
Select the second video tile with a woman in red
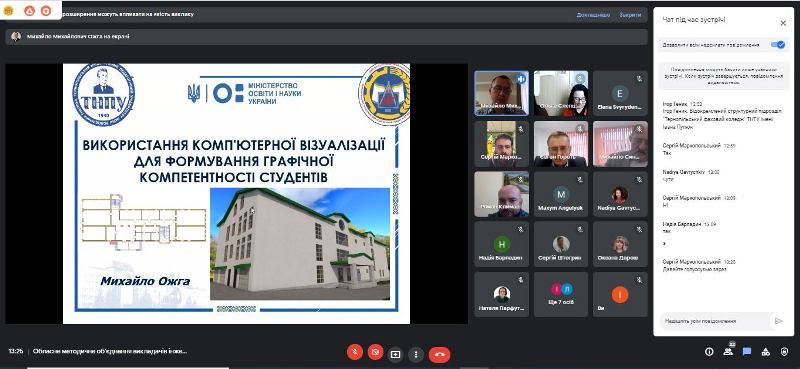561,93
